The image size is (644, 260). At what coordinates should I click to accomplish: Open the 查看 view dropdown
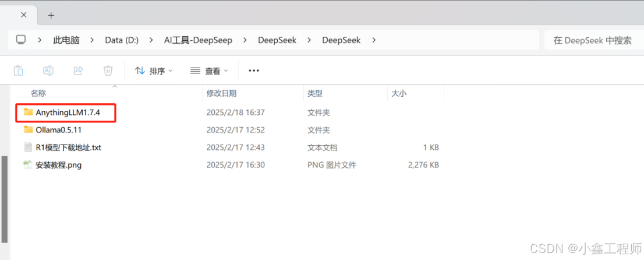pos(209,71)
